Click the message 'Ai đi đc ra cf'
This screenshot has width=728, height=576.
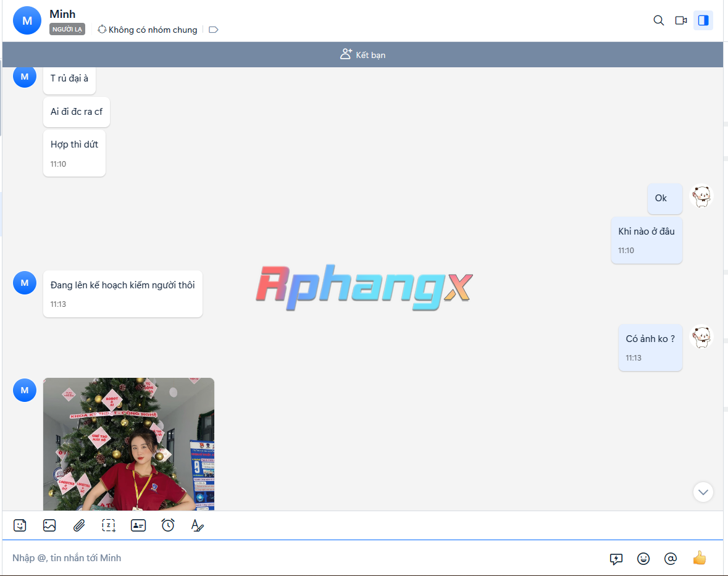[x=77, y=112]
